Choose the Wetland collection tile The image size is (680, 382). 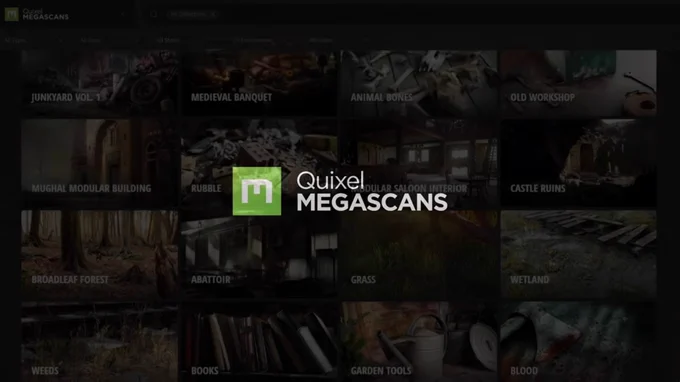coord(578,255)
